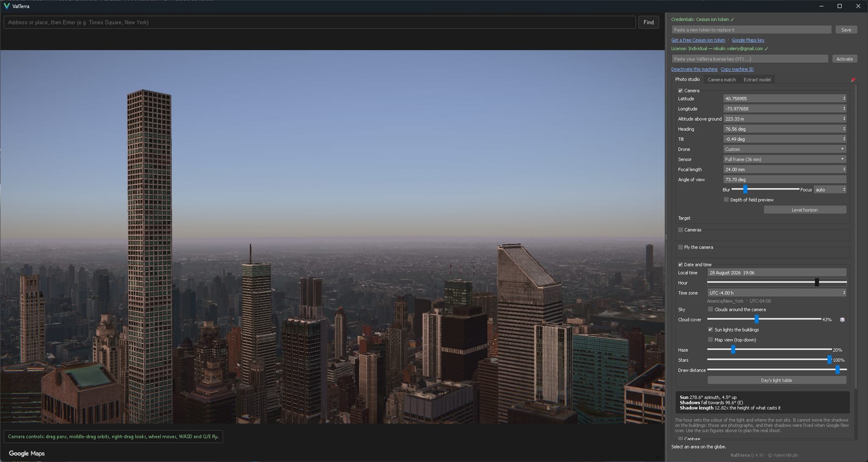Click the ValTerra license key field
The height and width of the screenshot is (462, 868).
(749, 59)
